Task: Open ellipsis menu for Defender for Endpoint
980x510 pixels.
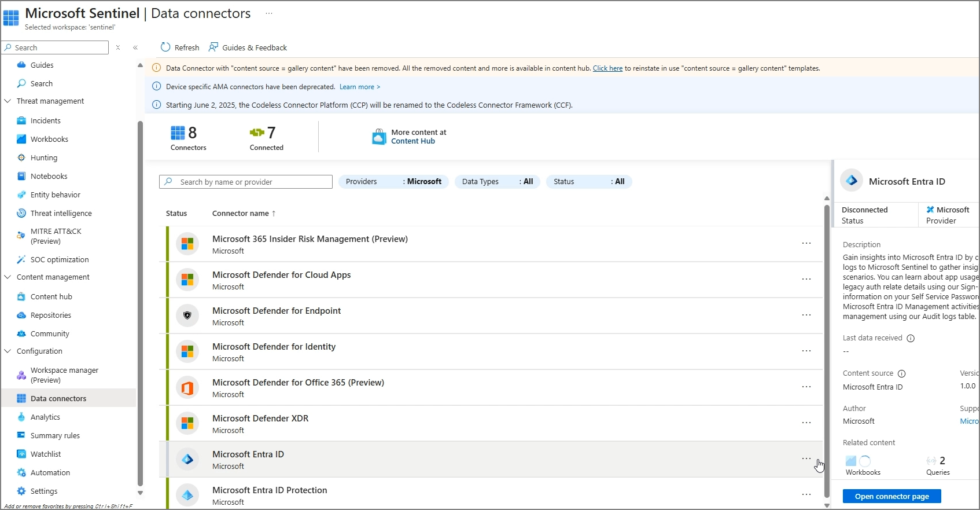Action: (x=806, y=315)
